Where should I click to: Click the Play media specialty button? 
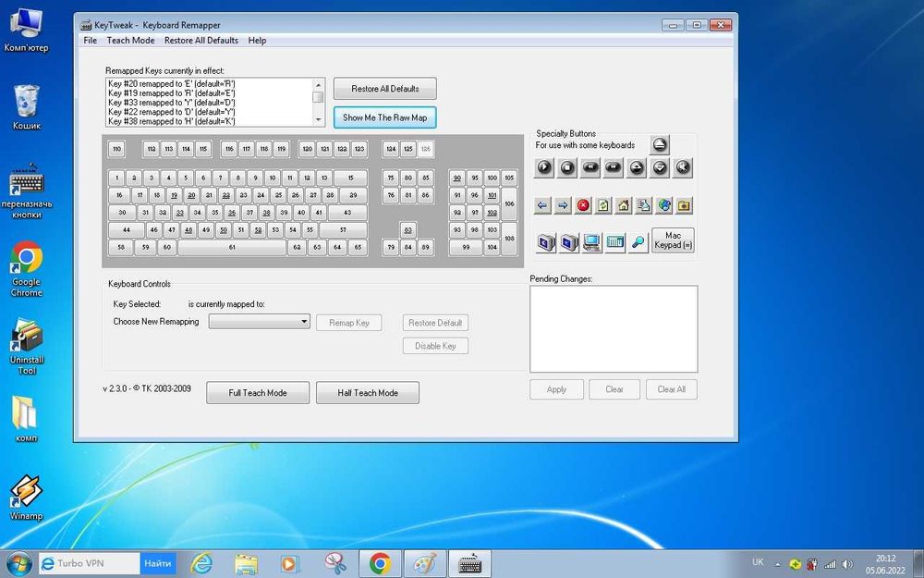(x=544, y=167)
